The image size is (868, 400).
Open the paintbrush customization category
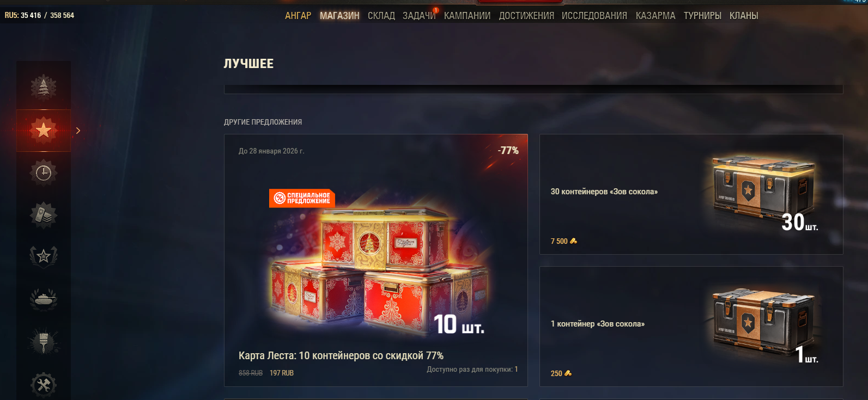coord(44,342)
